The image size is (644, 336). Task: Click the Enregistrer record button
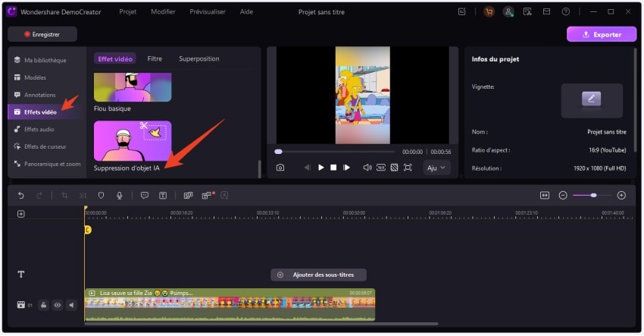[x=42, y=34]
